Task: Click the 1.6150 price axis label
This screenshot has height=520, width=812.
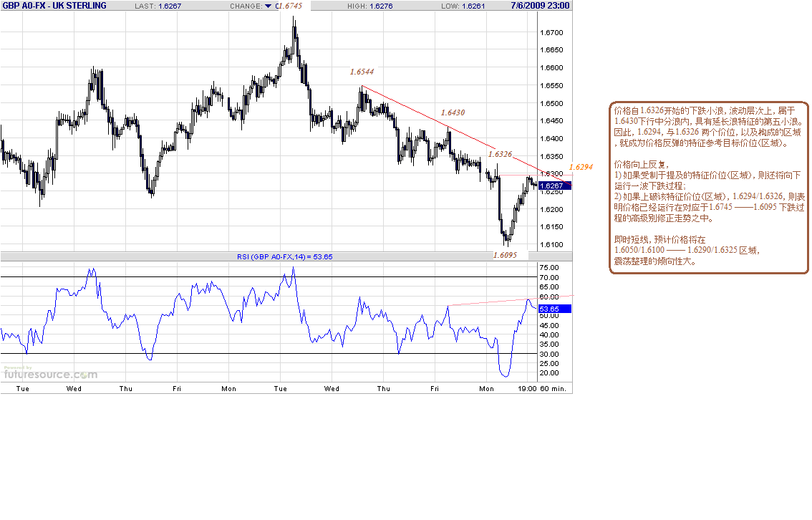Action: point(551,227)
